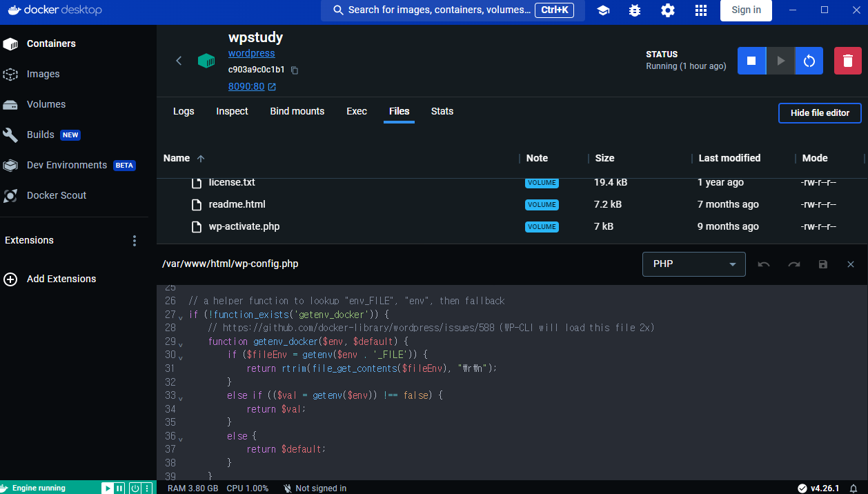The width and height of the screenshot is (868, 494).
Task: Open the wordpress image link
Action: tap(251, 53)
